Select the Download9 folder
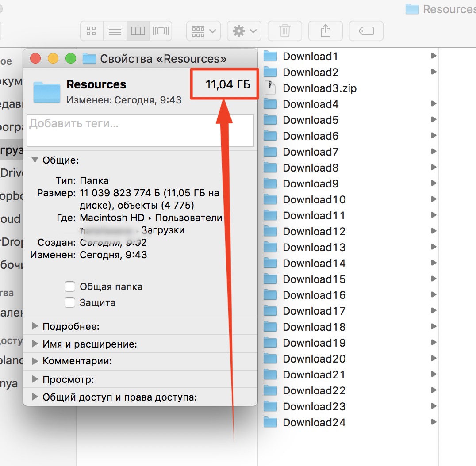 (x=349, y=183)
